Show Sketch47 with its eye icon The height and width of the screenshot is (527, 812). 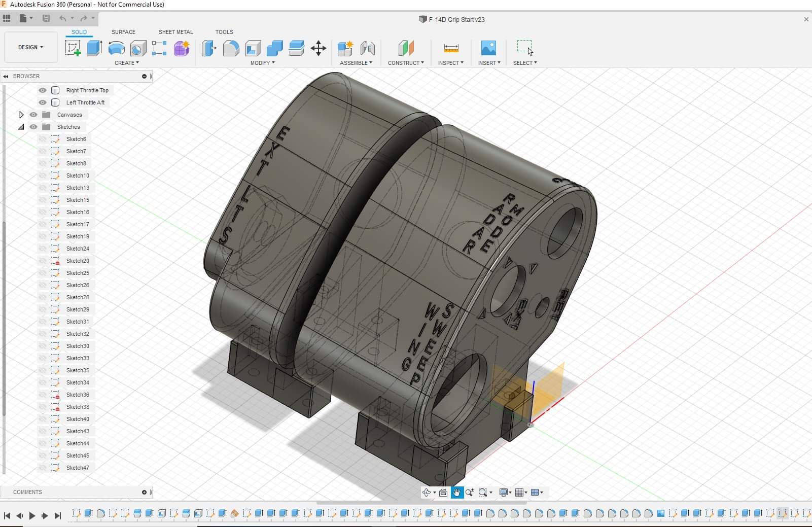coord(43,468)
